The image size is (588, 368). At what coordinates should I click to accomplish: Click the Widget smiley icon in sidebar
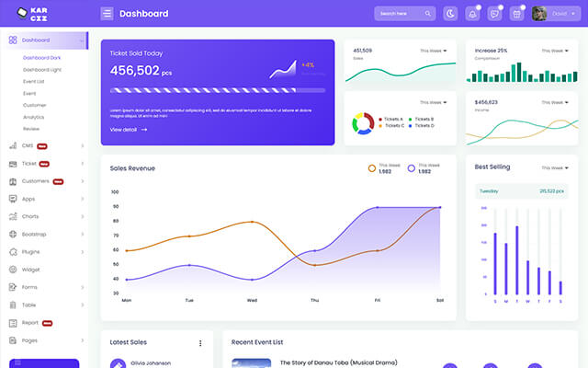[x=12, y=270]
